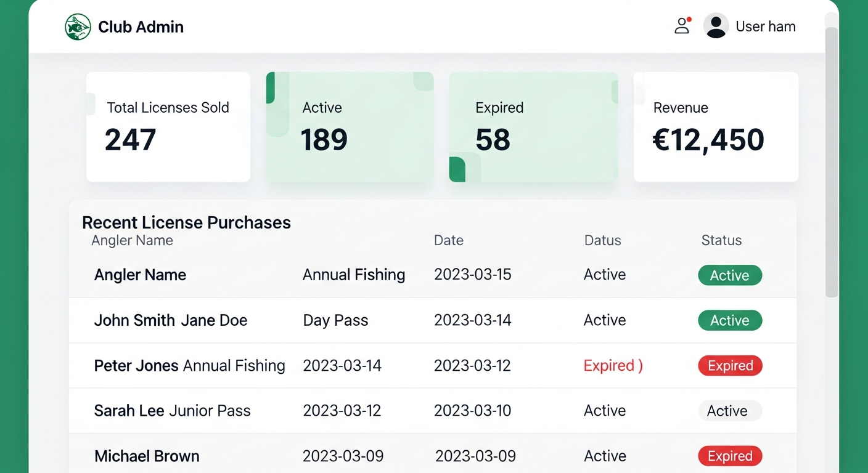Click the red Expired badge in Michael Brown row

point(730,456)
